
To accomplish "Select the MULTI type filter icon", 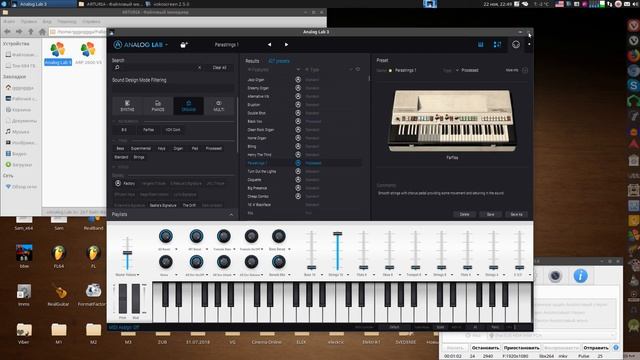I will point(219,106).
